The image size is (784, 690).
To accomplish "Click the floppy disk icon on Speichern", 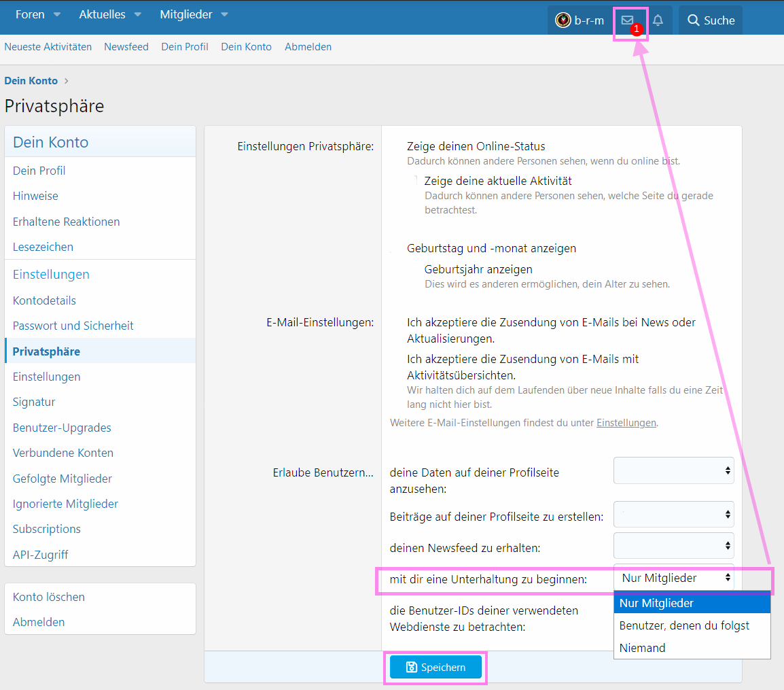I will pos(411,668).
